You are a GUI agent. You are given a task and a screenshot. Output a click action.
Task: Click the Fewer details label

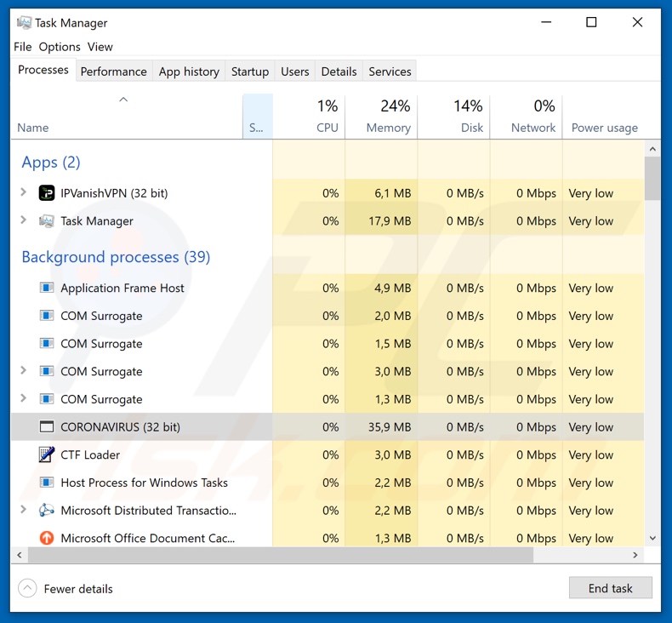[78, 589]
